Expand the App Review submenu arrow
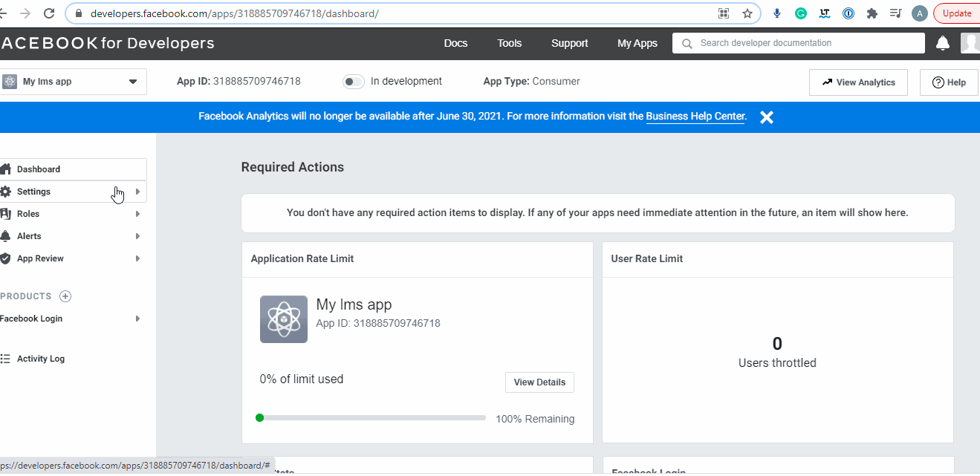Viewport: 980px width, 476px height. coord(138,258)
